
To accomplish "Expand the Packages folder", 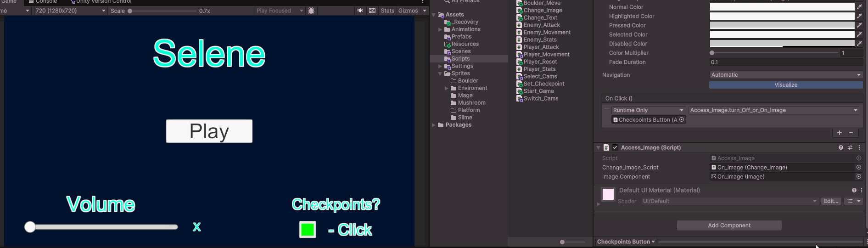I will (434, 125).
